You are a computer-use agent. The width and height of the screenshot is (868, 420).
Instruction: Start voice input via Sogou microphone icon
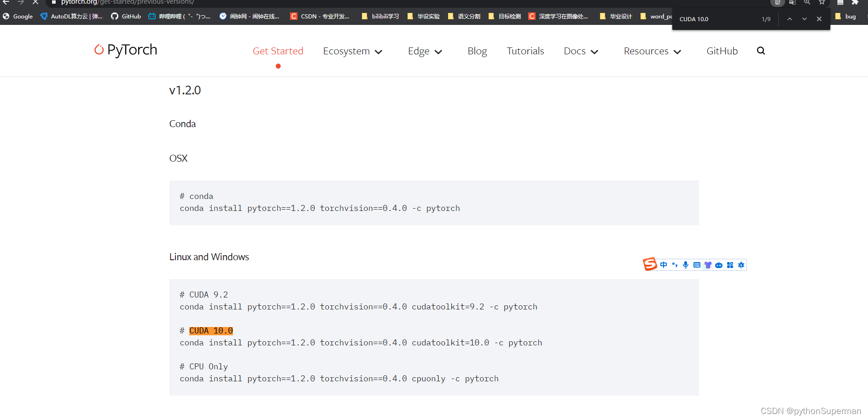(686, 265)
